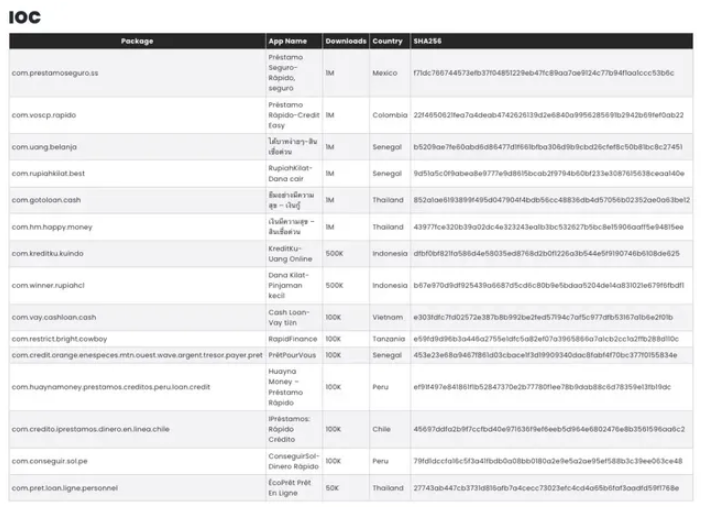Click the RapidFinance app name cell

287,338
